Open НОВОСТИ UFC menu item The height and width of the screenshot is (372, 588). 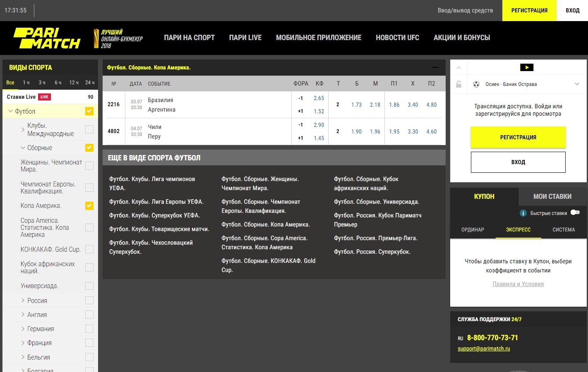coord(397,38)
